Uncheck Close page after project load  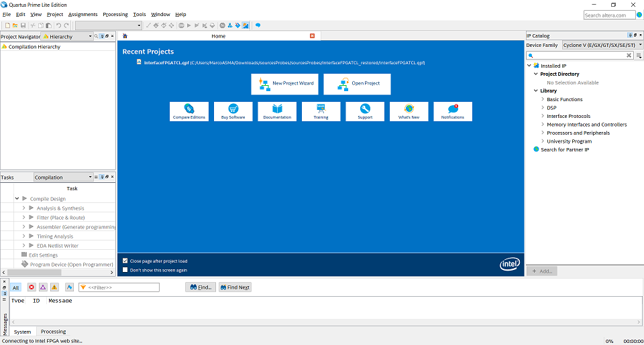125,261
